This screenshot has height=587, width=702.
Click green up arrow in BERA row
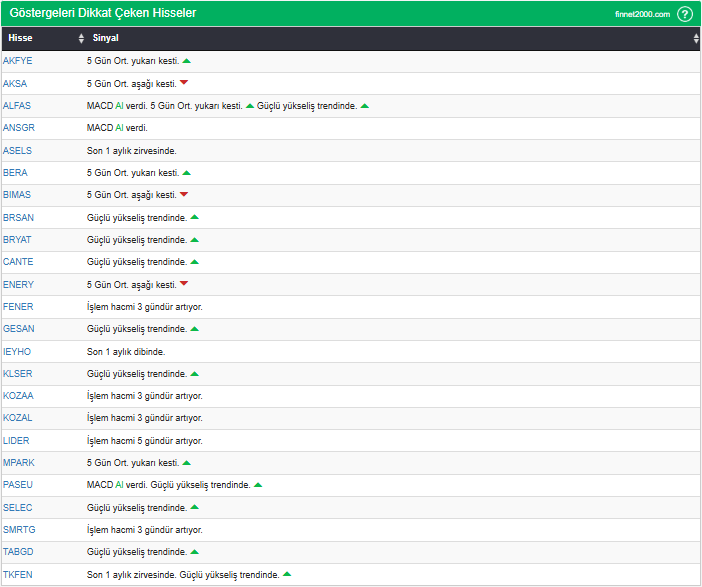coord(187,173)
